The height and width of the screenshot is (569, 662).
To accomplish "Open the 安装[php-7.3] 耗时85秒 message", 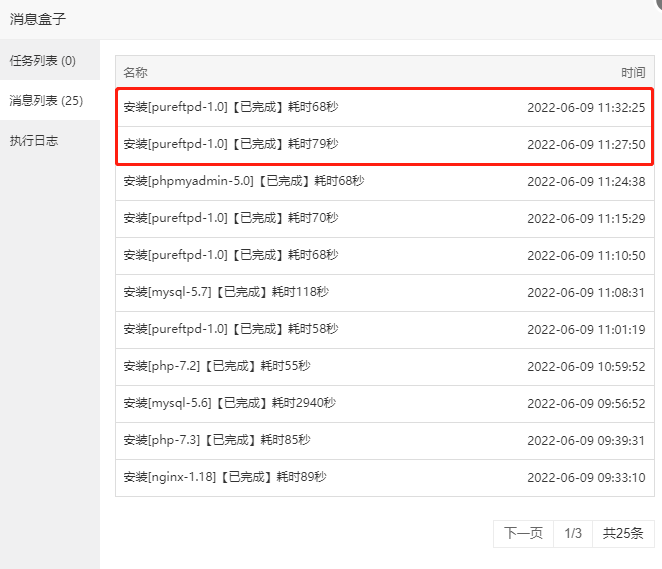I will click(385, 441).
